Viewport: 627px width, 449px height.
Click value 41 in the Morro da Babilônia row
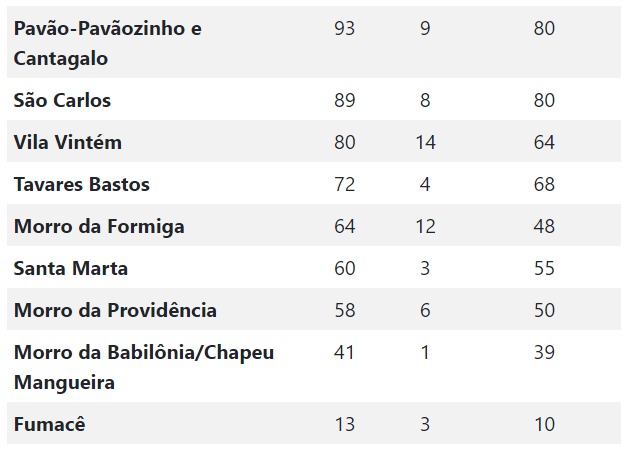pos(344,352)
